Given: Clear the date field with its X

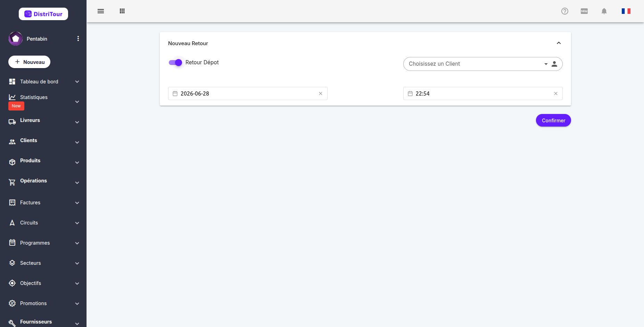Looking at the screenshot, I should pyautogui.click(x=321, y=93).
